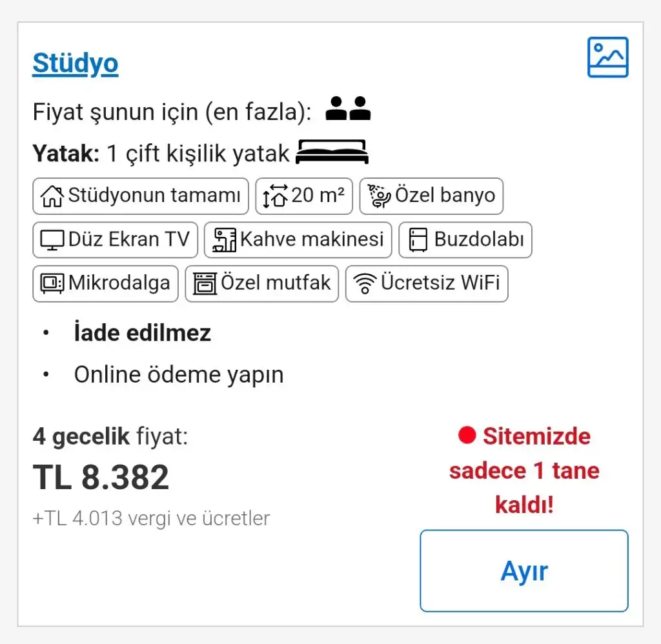Viewport: 661px width, 644px height.
Task: Click the taxes and fees note
Action: pyautogui.click(x=152, y=518)
